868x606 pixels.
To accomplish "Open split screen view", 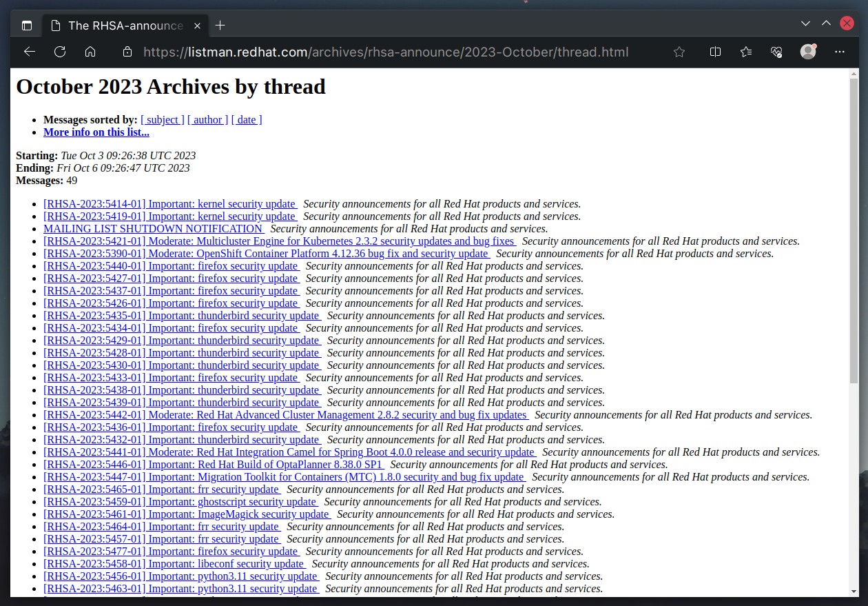I will point(715,52).
